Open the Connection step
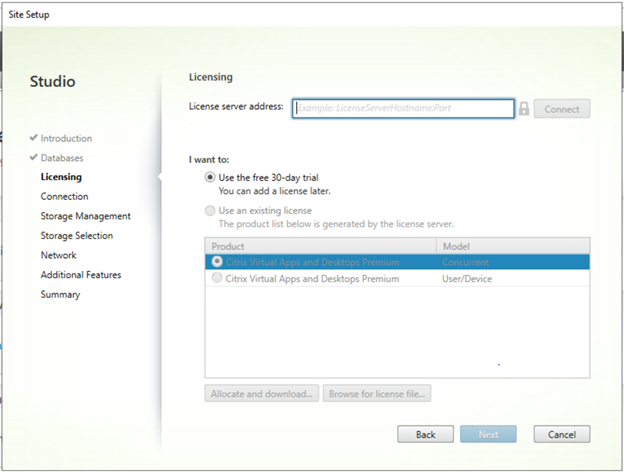624x472 pixels. (x=64, y=196)
